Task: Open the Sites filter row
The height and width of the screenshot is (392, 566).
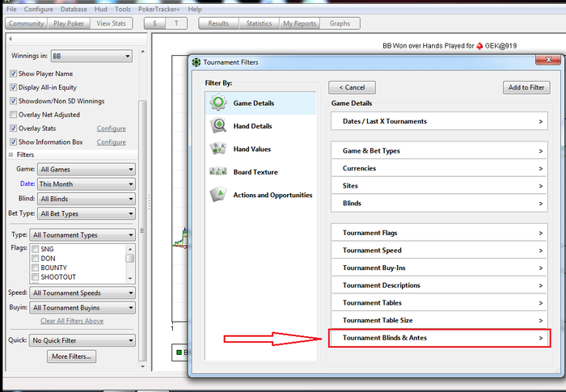Action: pyautogui.click(x=439, y=186)
